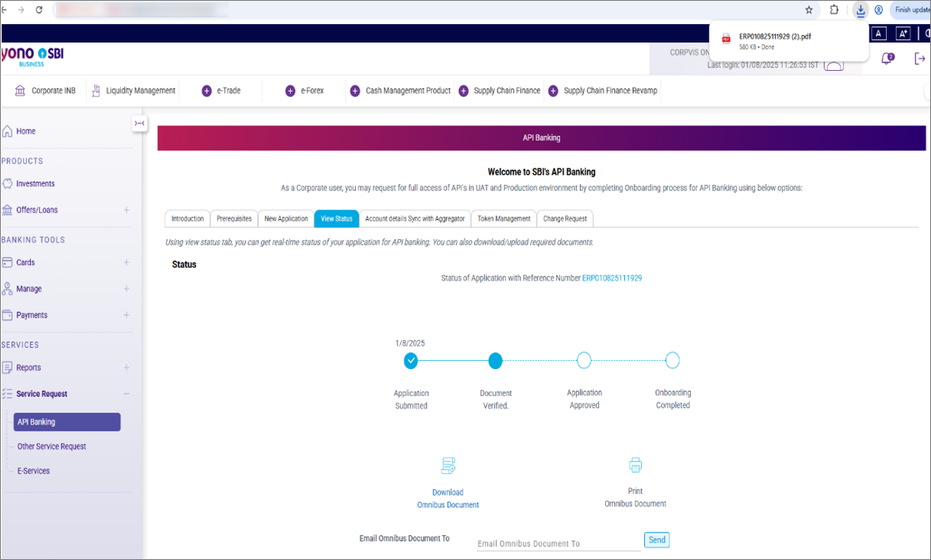Expand Cards with its plus sign
This screenshot has height=560, width=931.
pyautogui.click(x=127, y=262)
